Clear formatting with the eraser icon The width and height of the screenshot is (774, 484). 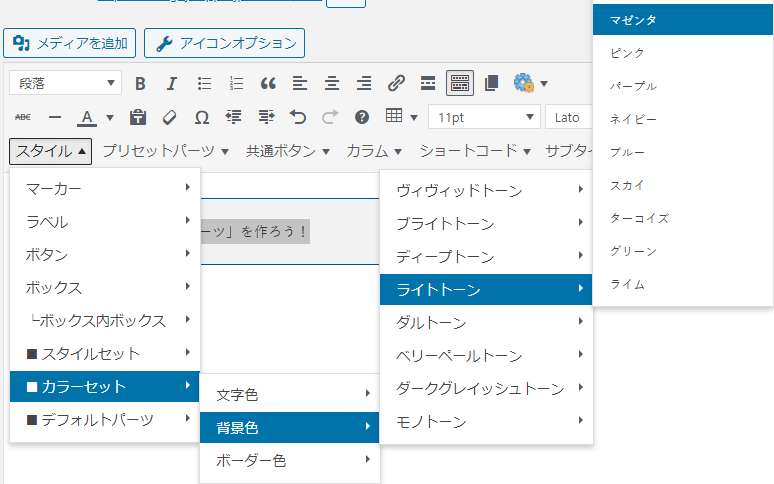click(x=169, y=117)
